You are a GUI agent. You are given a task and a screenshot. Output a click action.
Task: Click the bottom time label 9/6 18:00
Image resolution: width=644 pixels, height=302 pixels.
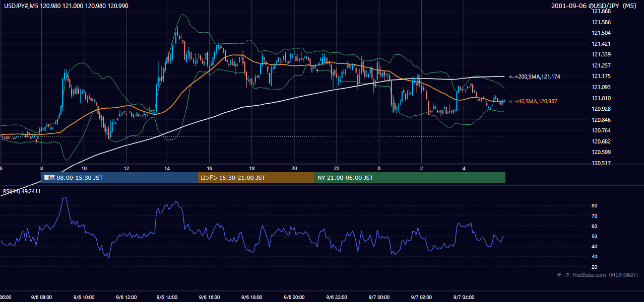tap(252, 297)
